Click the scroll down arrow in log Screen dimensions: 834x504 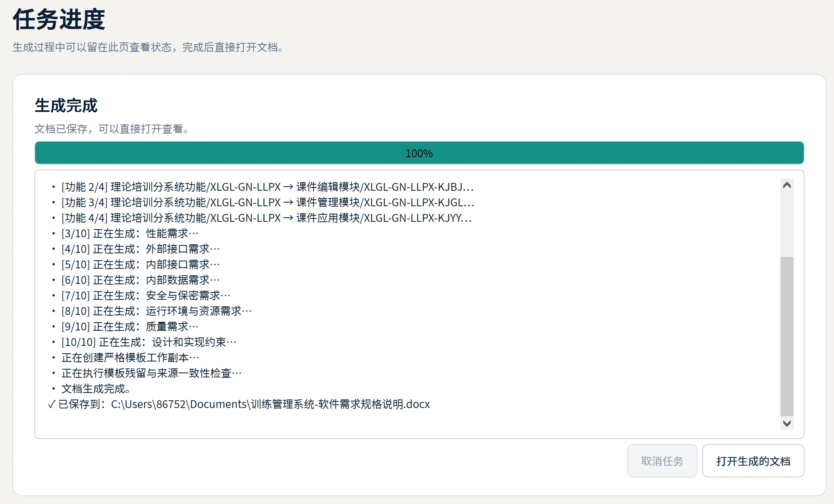pyautogui.click(x=787, y=423)
